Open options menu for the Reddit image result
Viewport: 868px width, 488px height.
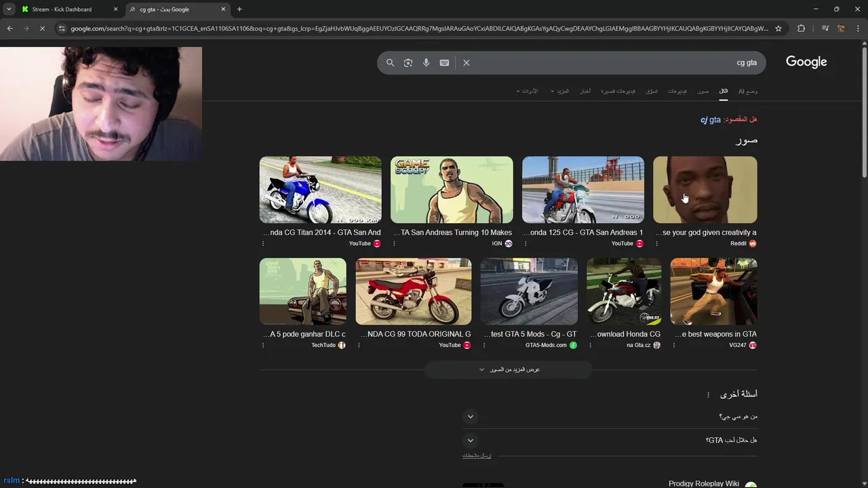[656, 243]
